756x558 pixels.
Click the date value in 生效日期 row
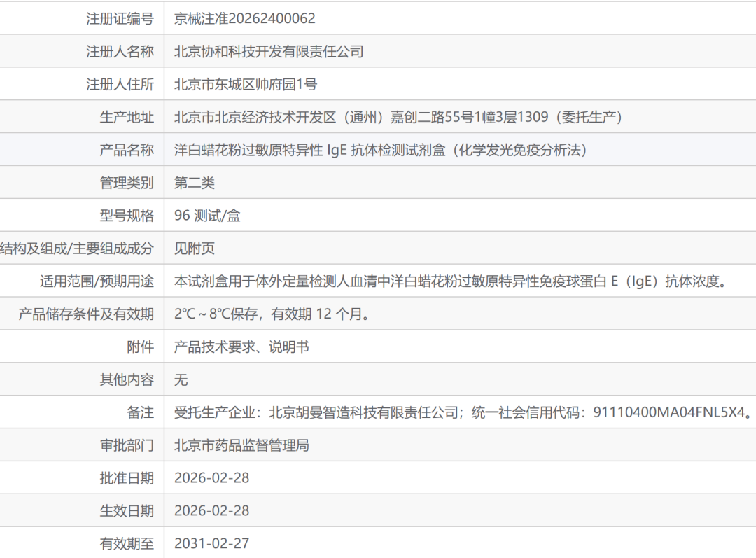point(211,511)
